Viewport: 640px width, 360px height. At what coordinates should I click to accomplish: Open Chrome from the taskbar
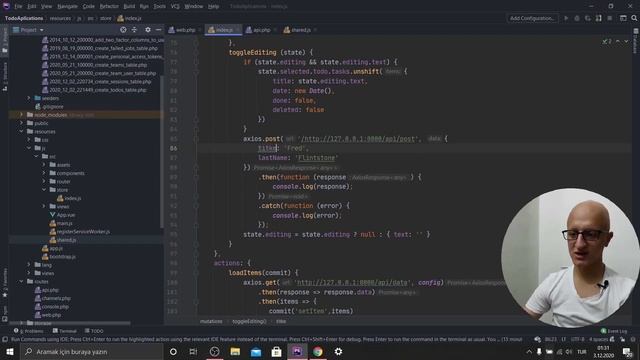click(318, 351)
